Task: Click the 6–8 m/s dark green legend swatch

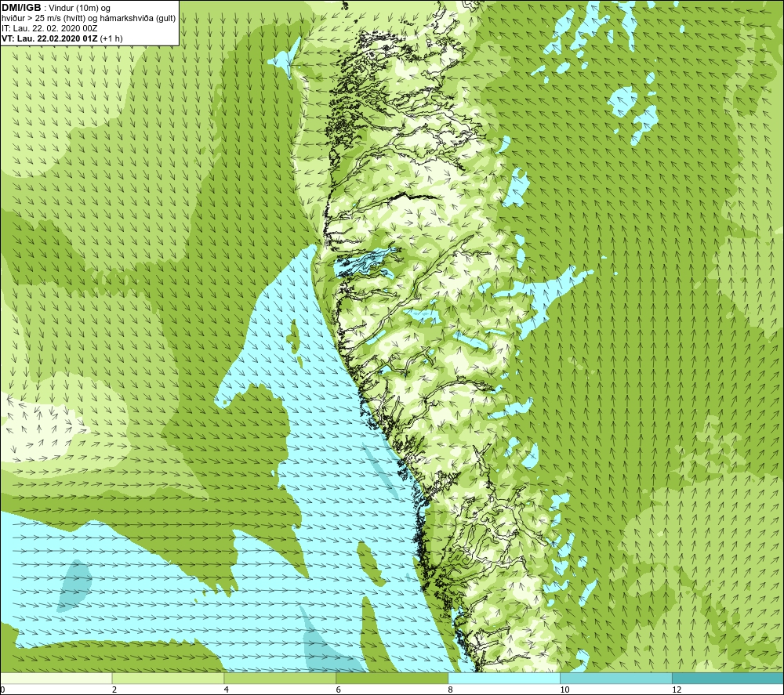Action: (x=392, y=678)
